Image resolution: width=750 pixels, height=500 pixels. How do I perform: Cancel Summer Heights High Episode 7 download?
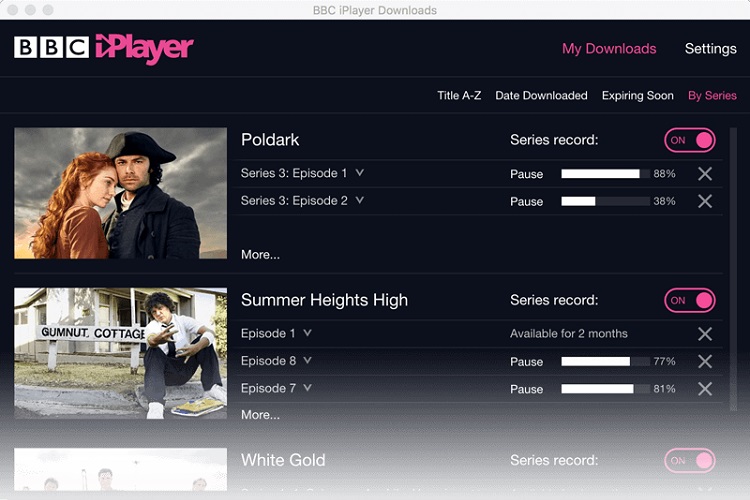click(x=705, y=389)
